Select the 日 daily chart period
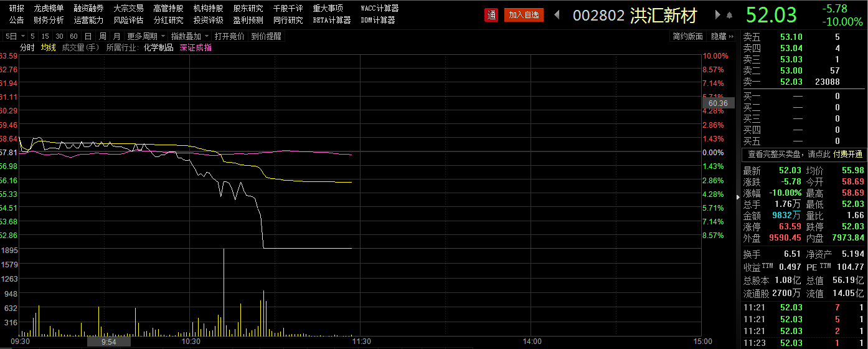 click(88, 36)
